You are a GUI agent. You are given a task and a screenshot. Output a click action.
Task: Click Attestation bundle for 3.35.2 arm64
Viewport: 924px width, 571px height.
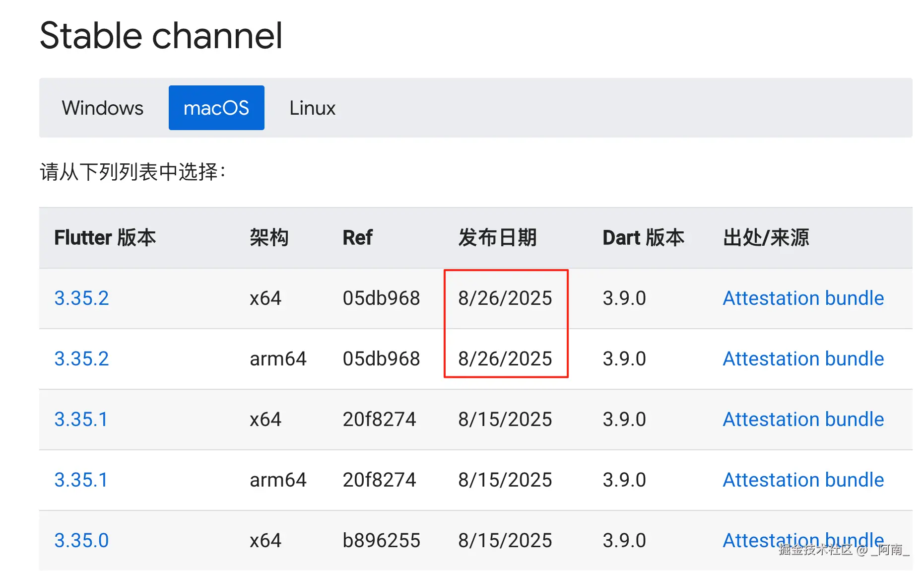coord(803,358)
